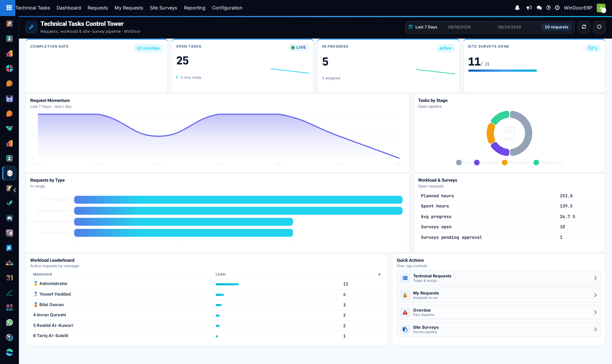Open the checkmark app in sidebar
612x364 pixels.
tap(9, 203)
